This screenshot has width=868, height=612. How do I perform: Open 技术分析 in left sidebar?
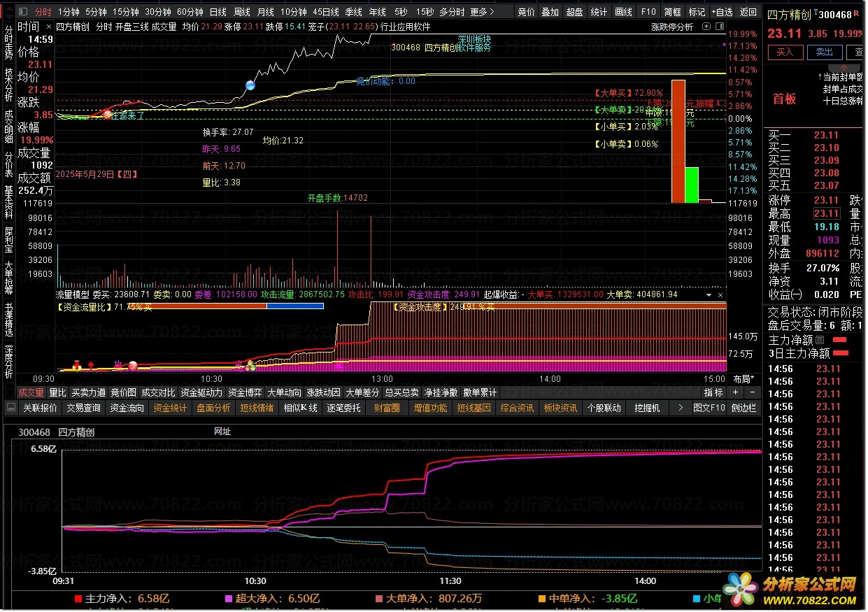8,85
